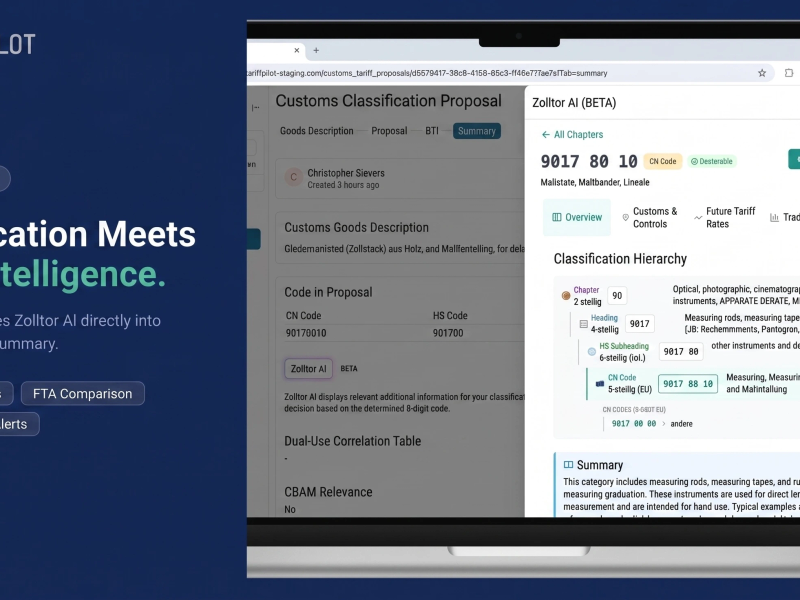Select highlighted CN code 9017 88 10
The height and width of the screenshot is (600, 800).
pos(688,384)
